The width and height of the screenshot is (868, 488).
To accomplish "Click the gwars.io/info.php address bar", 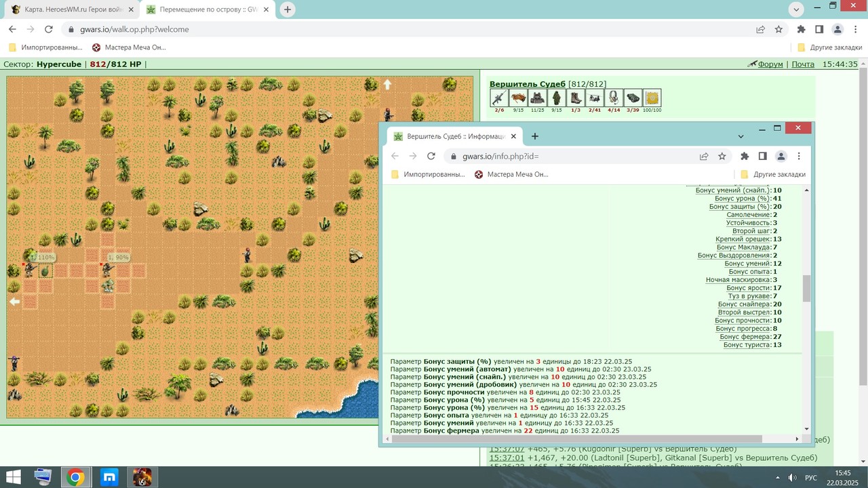I will click(577, 156).
